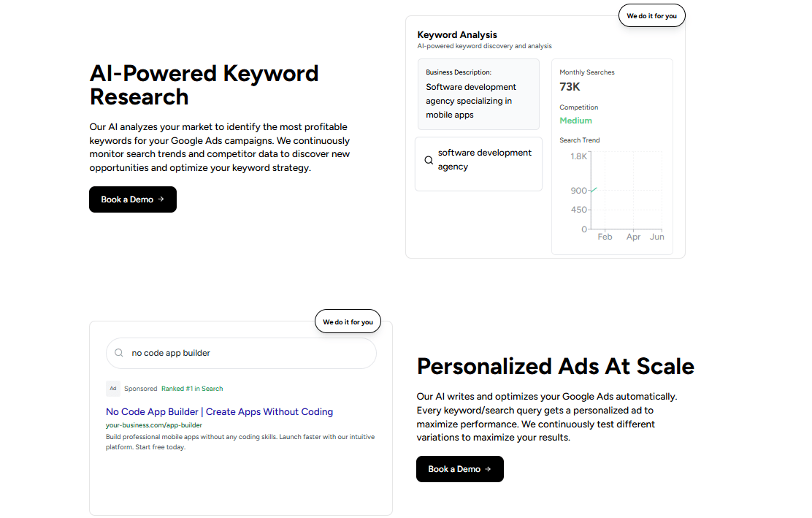The width and height of the screenshot is (812, 518).
Task: Click the magnifier icon beside "software development agency"
Action: [x=429, y=160]
